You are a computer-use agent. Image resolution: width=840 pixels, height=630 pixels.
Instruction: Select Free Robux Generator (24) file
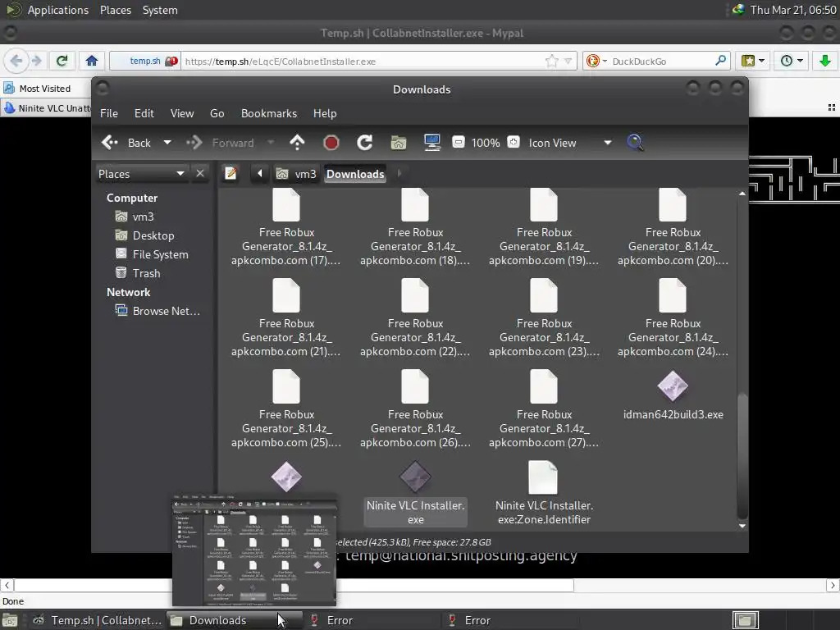[673, 318]
